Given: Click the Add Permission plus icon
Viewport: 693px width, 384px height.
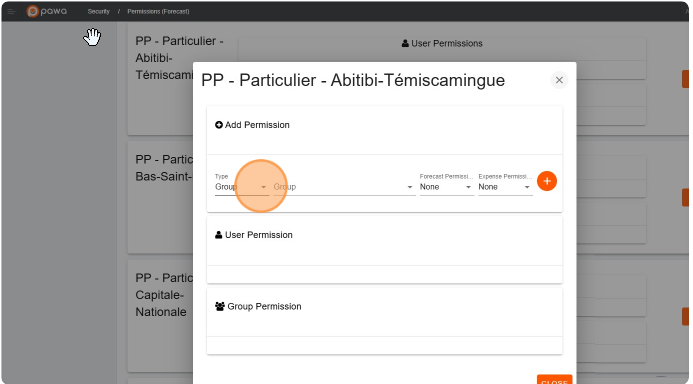Looking at the screenshot, I should pos(219,125).
